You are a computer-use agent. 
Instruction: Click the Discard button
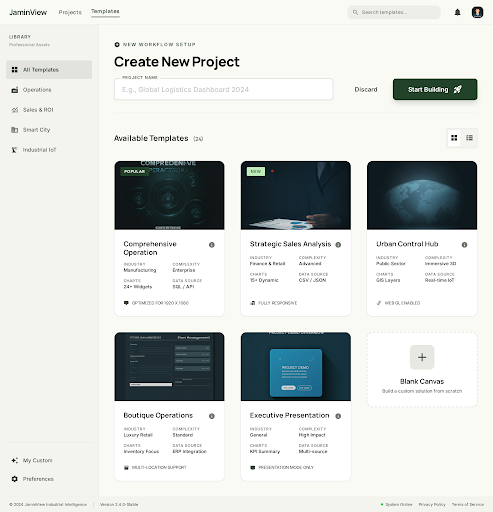coord(366,89)
